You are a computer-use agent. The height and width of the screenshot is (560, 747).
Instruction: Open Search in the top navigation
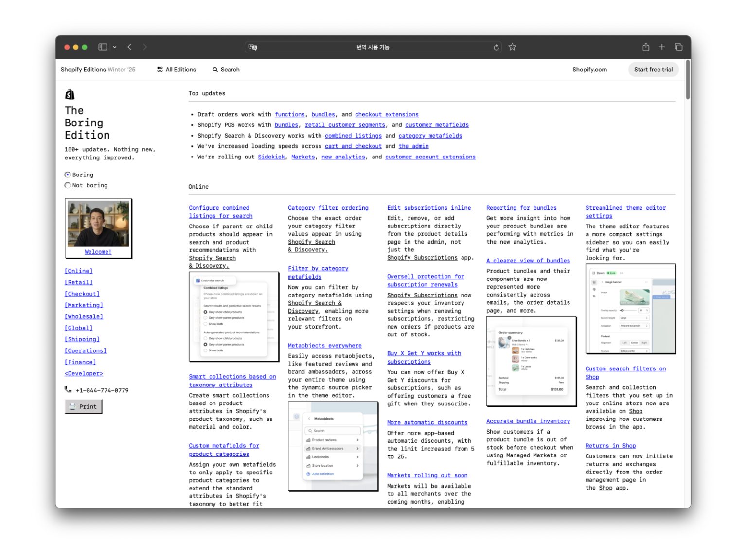226,70
